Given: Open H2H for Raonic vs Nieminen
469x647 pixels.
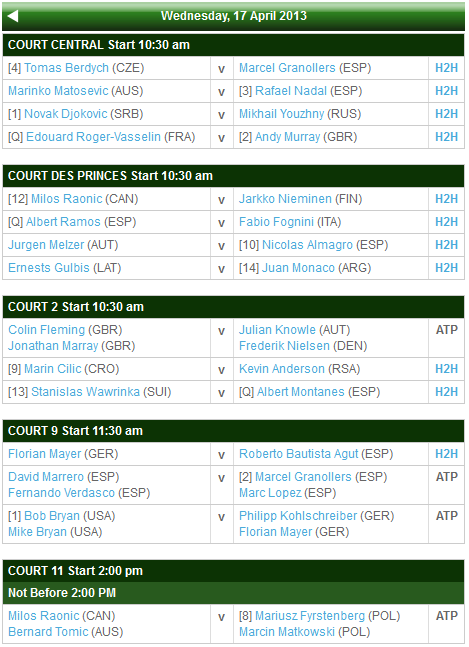Looking at the screenshot, I should [446, 199].
